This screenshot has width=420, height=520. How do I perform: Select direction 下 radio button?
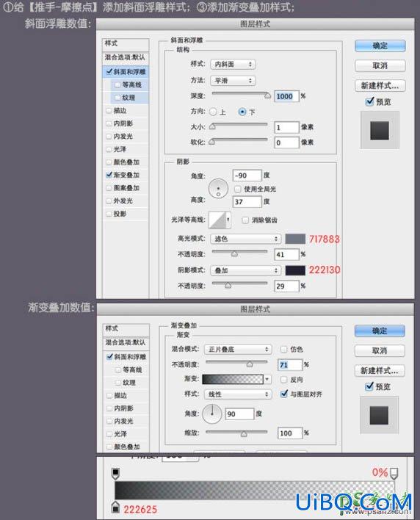click(242, 112)
